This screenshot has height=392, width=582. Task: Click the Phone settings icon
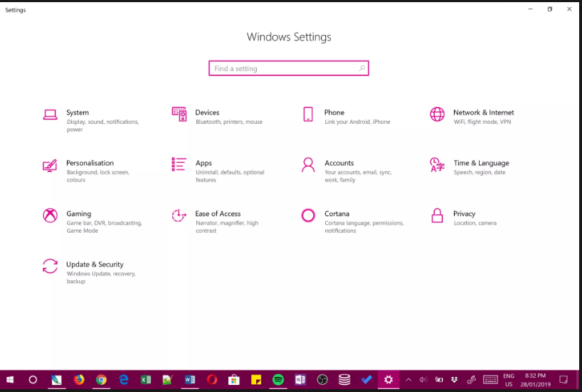308,115
